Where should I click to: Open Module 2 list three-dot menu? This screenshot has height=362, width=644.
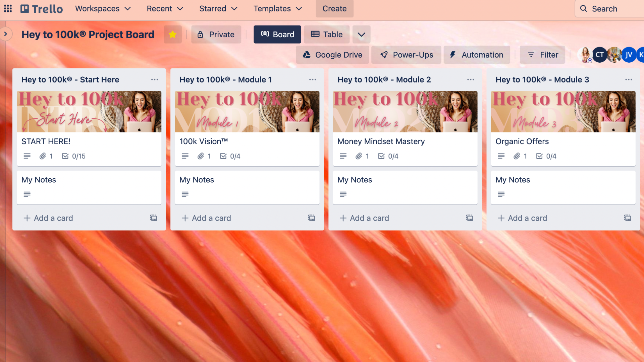click(x=470, y=80)
